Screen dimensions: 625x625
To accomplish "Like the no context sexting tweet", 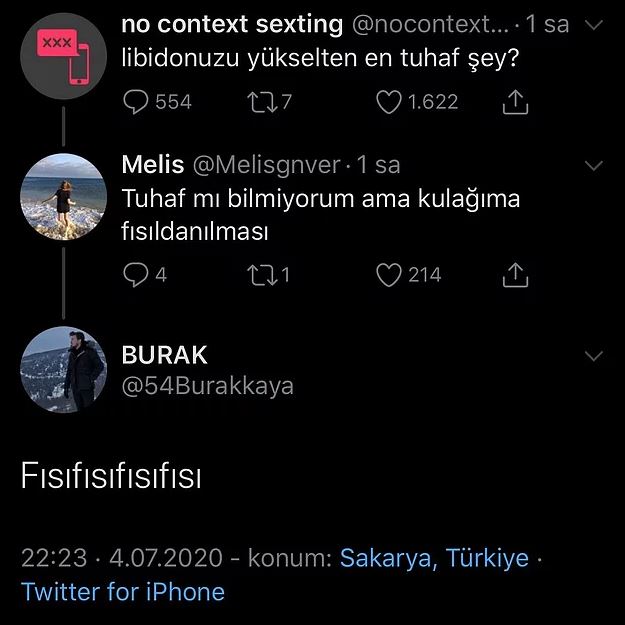I will 388,101.
